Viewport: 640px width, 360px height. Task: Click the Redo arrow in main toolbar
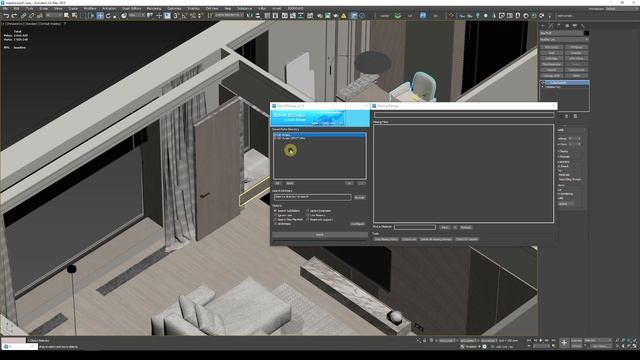14,16
